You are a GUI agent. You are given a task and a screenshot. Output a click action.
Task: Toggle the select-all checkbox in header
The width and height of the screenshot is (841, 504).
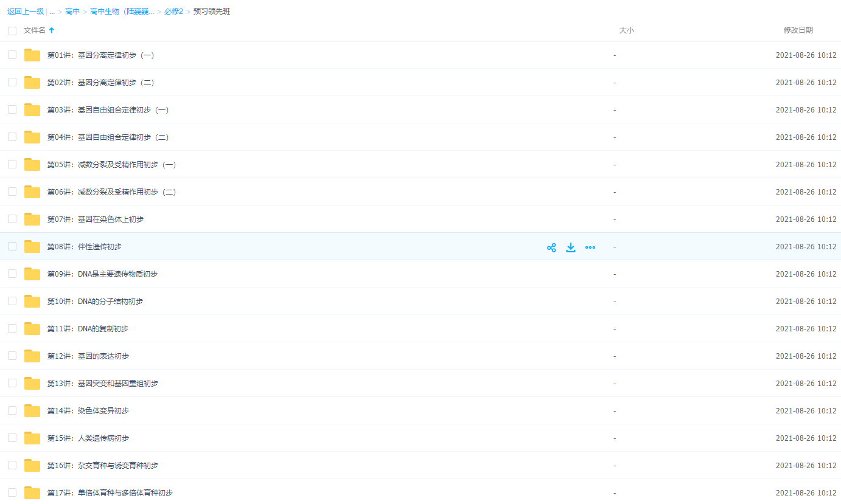(12, 30)
